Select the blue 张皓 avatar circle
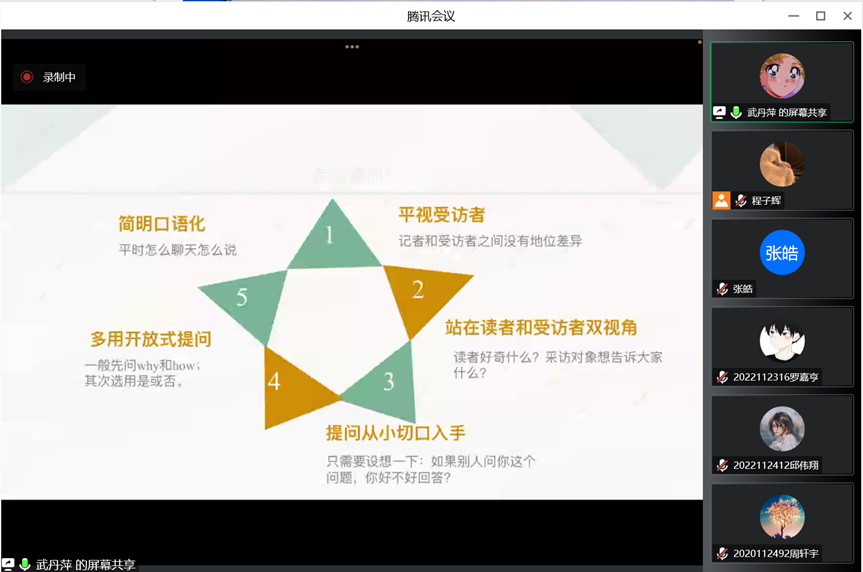 point(782,253)
